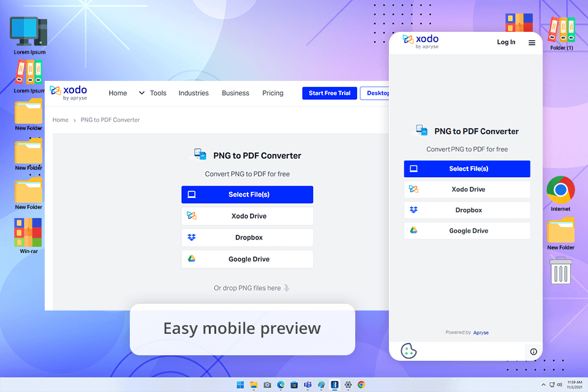The width and height of the screenshot is (588, 392).
Task: Launch Microsoft Edge from the taskbar
Action: pos(281,385)
